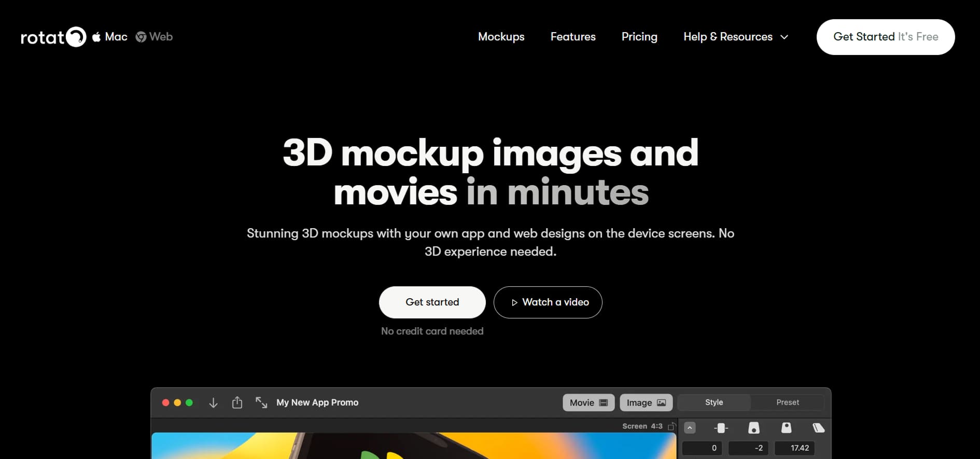Open the Mockups page
The image size is (980, 459).
tap(501, 37)
